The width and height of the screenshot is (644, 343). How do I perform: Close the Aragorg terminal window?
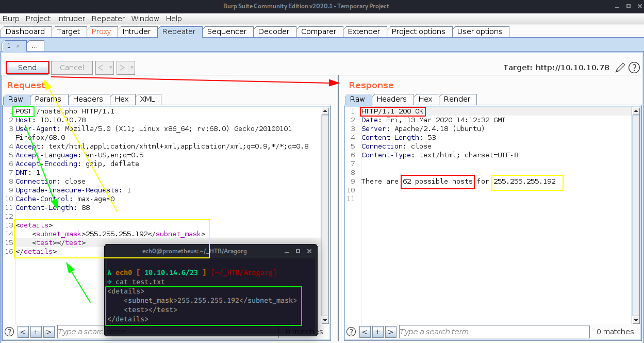coord(309,251)
